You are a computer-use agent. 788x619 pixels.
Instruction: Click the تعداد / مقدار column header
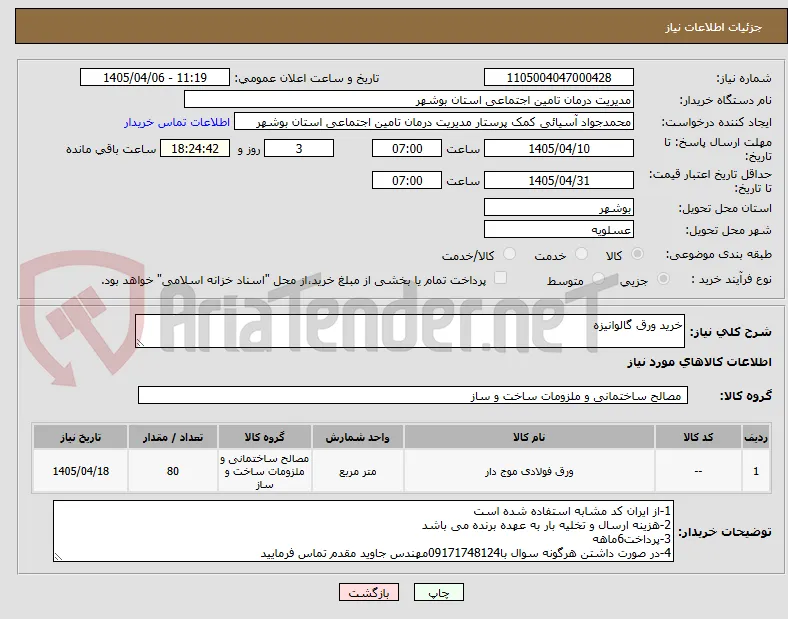[173, 437]
